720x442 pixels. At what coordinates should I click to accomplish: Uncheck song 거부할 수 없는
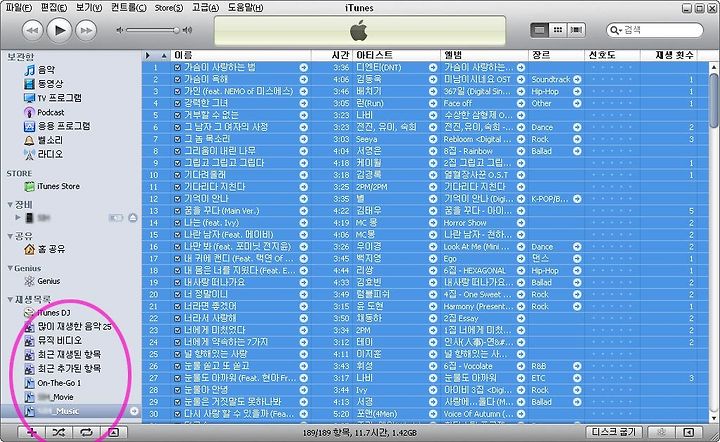(x=177, y=115)
